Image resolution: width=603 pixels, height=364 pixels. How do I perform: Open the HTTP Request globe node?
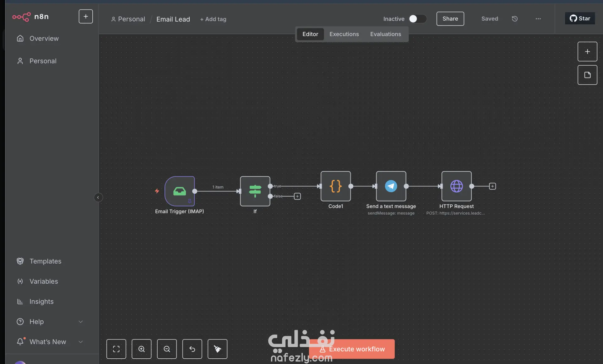pyautogui.click(x=456, y=186)
